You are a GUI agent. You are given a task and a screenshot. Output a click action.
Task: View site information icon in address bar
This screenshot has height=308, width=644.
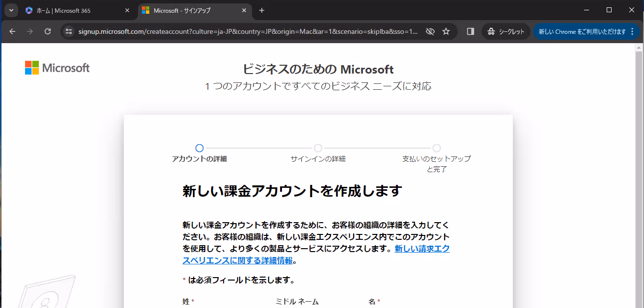pos(69,31)
